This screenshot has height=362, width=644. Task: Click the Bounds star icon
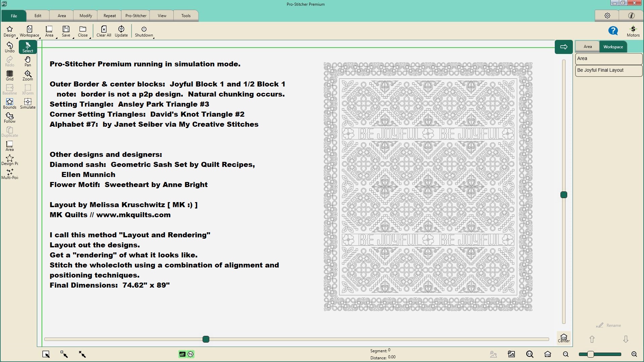(10, 104)
